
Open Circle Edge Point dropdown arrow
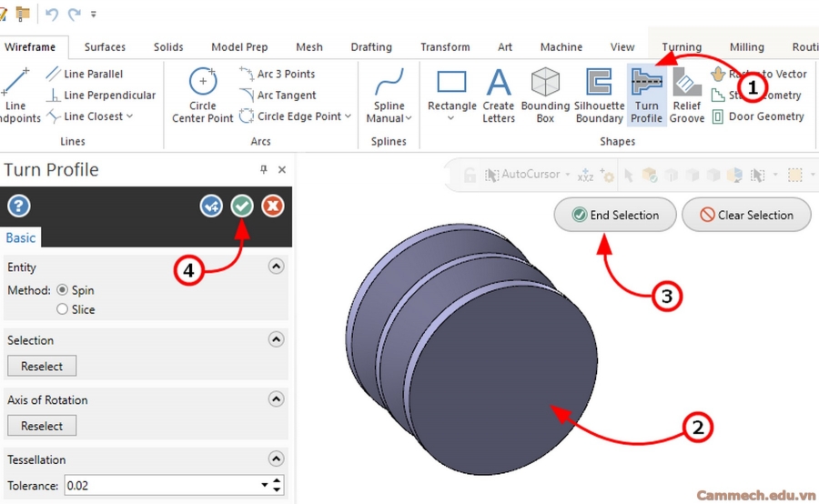coord(348,116)
